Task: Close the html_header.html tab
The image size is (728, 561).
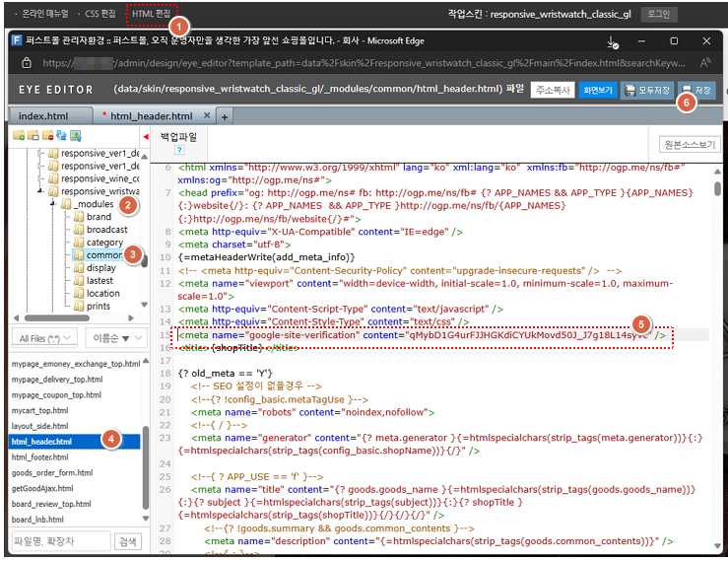Action: (210, 116)
